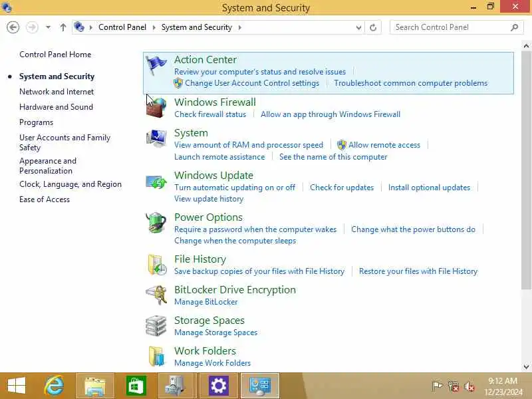Click Require a password when computer wakes
Viewport: 532px width, 399px height.
click(x=255, y=229)
